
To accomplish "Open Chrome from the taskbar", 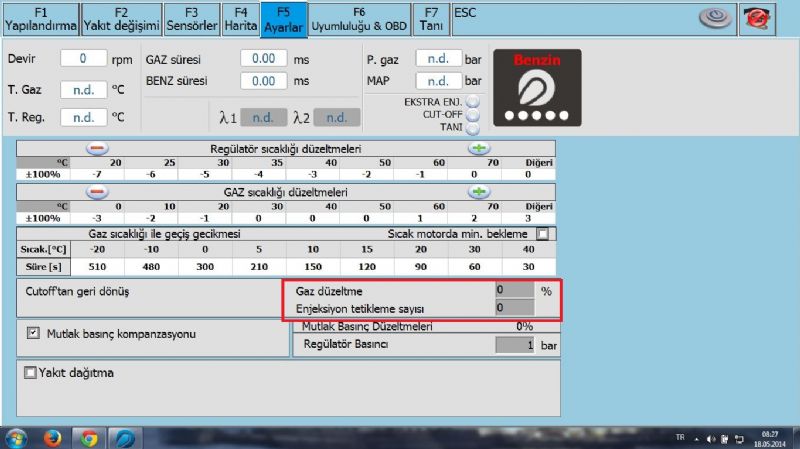I will [89, 437].
